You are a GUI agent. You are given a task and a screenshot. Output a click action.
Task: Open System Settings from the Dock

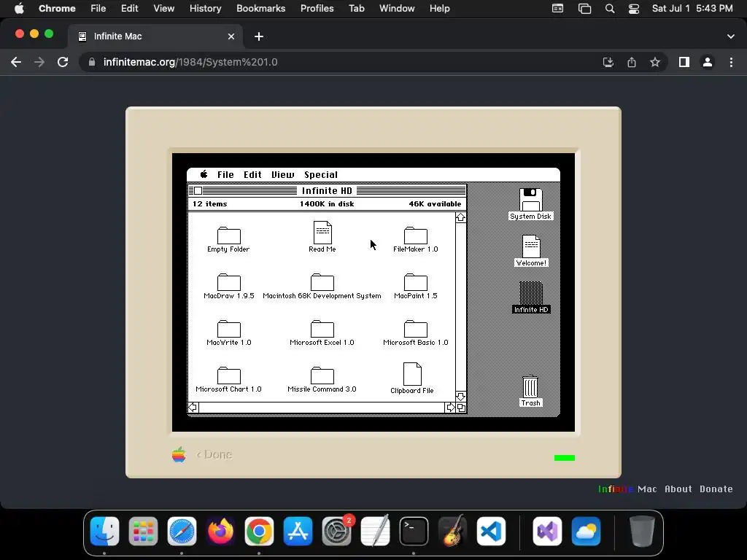[x=336, y=531]
